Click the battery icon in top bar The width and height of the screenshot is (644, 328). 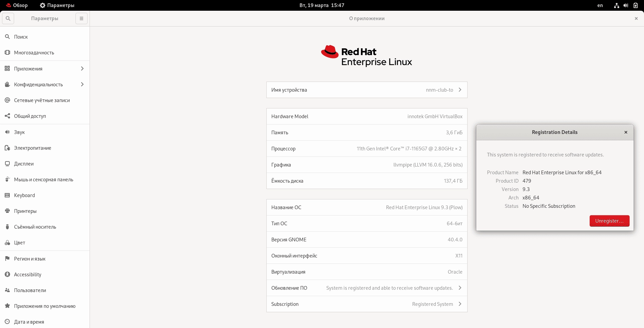coord(635,5)
